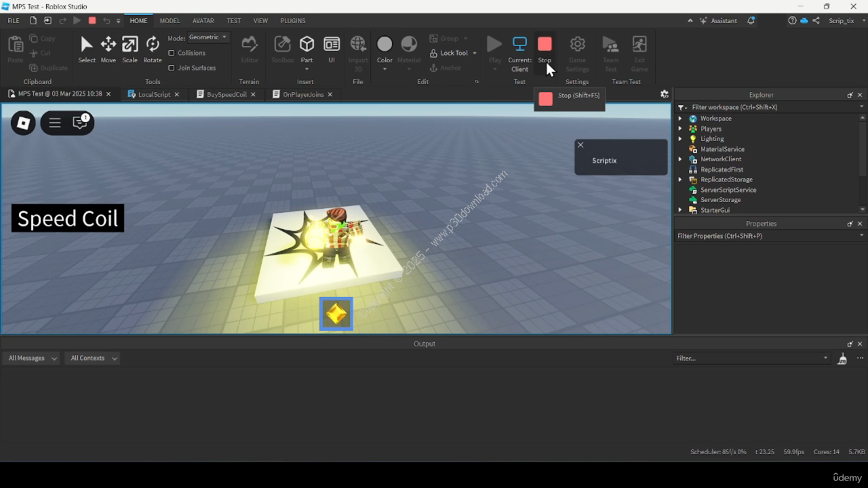This screenshot has width=868, height=488.
Task: Focus the Filter Properties field
Action: click(771, 236)
